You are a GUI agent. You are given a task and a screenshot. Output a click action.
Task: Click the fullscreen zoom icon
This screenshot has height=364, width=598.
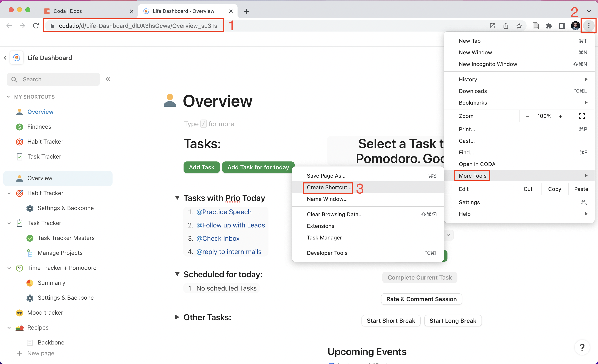pos(582,116)
